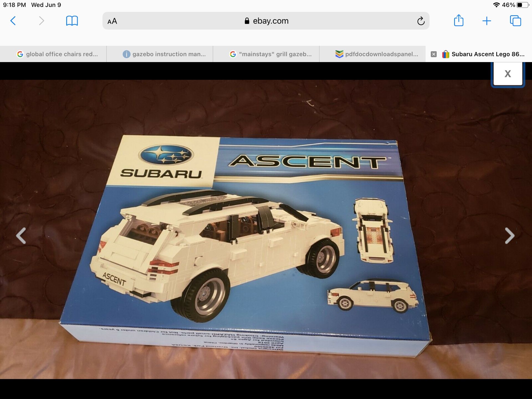Tap the Wi-Fi status icon

[x=496, y=5]
